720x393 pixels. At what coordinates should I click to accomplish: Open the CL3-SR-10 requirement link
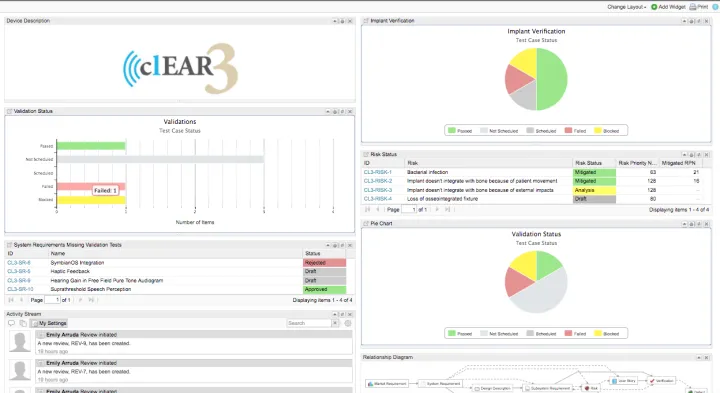click(20, 289)
